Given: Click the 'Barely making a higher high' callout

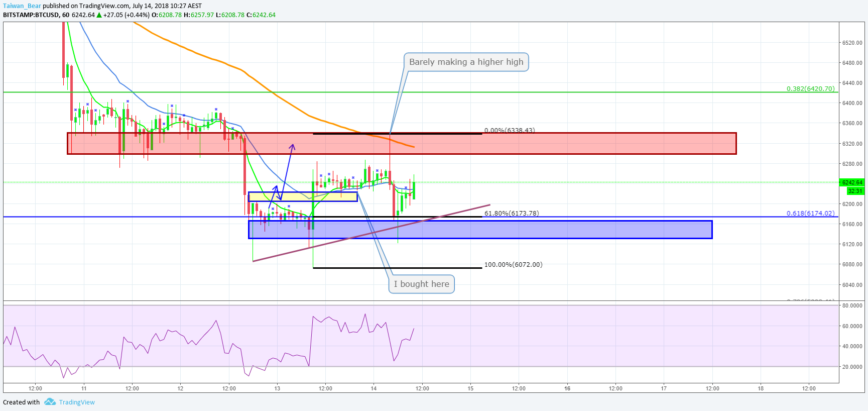Looking at the screenshot, I should [466, 62].
